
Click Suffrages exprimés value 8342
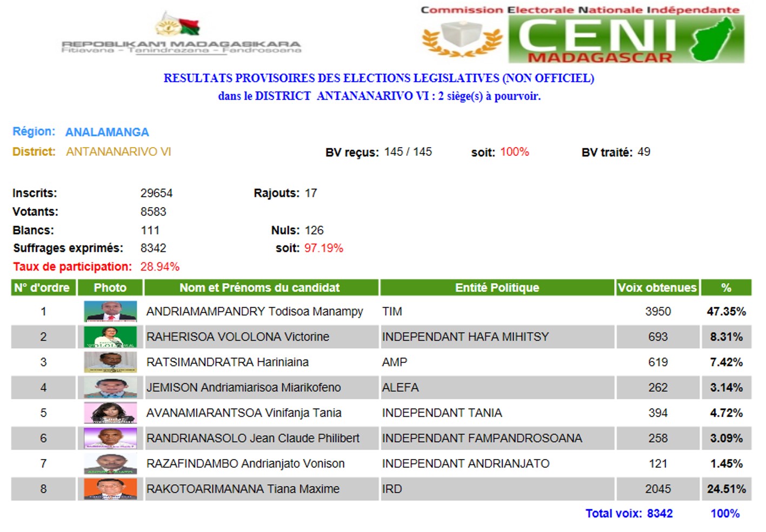154,248
